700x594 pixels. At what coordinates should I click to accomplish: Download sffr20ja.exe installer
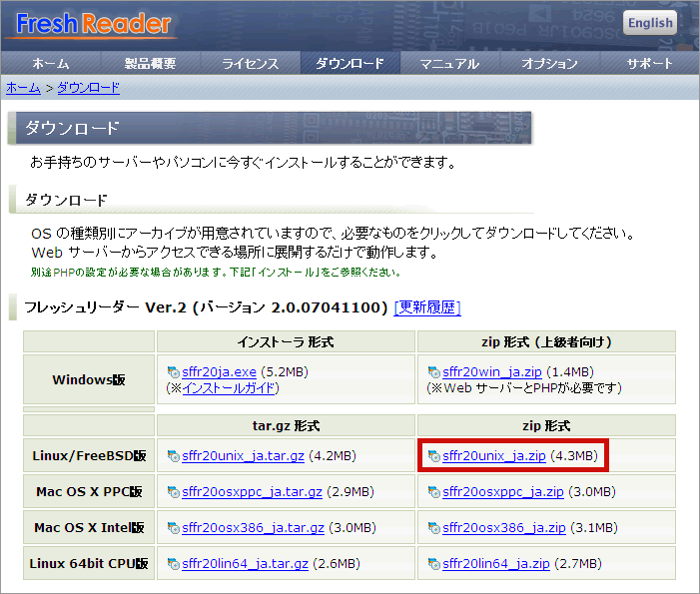(x=220, y=372)
